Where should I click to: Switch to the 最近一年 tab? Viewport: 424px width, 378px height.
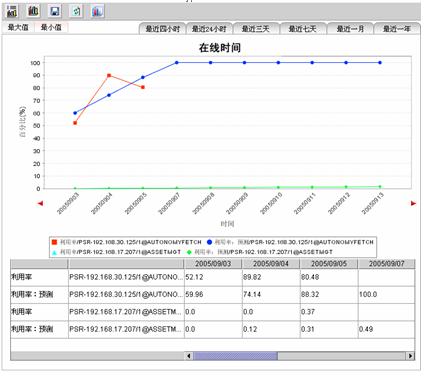click(x=397, y=29)
